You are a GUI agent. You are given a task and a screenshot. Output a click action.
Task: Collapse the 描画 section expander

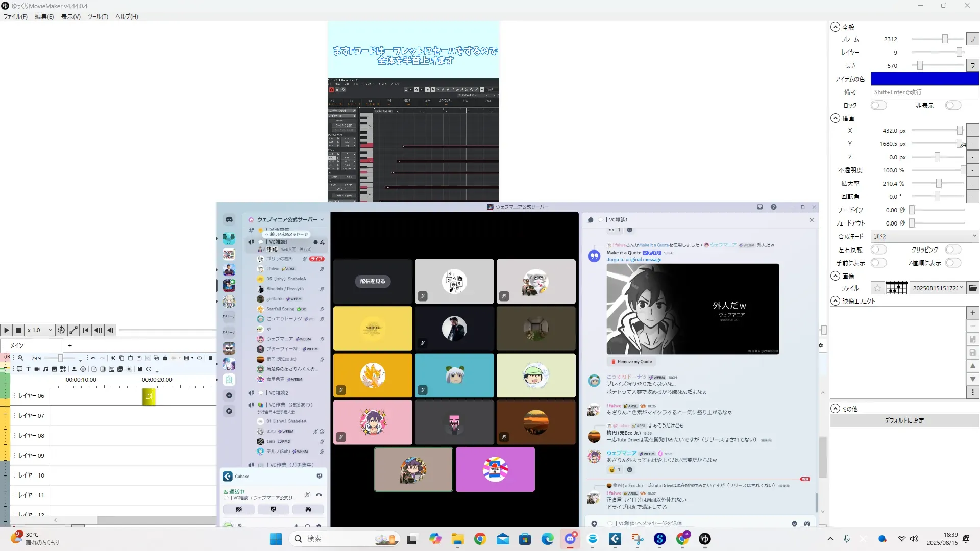click(x=835, y=118)
